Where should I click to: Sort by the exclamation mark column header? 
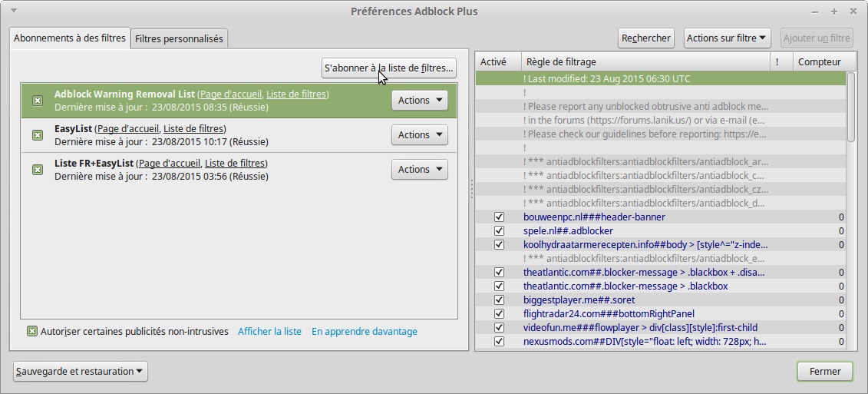click(x=781, y=62)
